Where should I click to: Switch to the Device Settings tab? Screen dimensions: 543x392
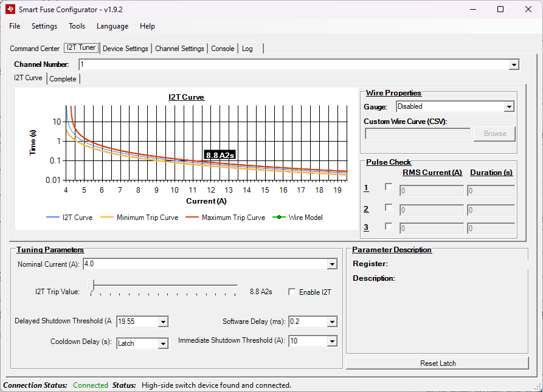pos(125,48)
